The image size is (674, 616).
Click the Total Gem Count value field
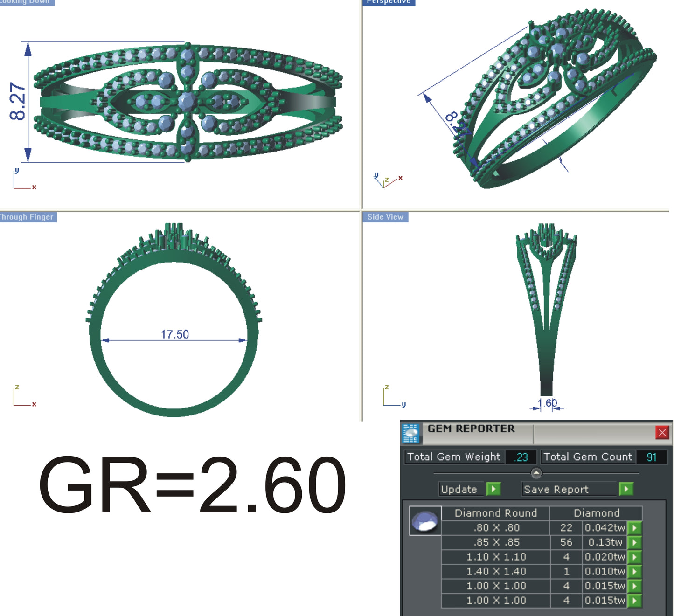[651, 457]
